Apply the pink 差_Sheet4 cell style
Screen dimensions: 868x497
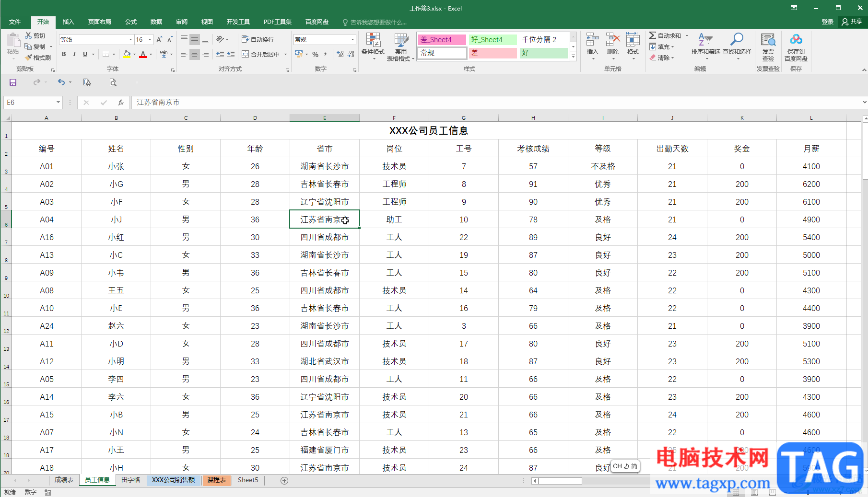point(442,40)
